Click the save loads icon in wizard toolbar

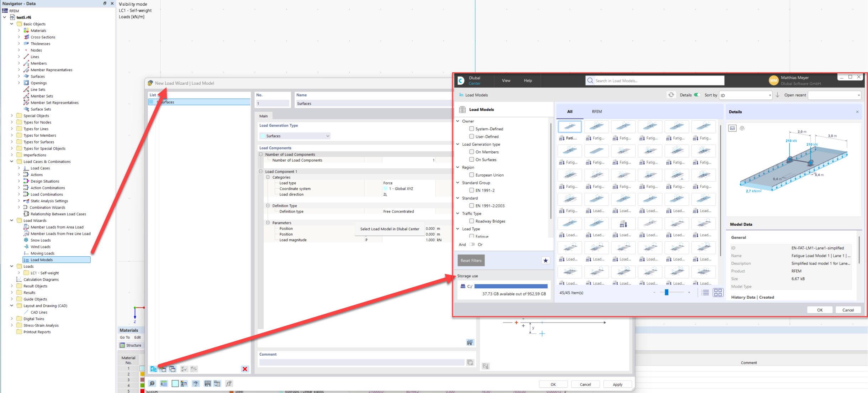click(x=207, y=384)
